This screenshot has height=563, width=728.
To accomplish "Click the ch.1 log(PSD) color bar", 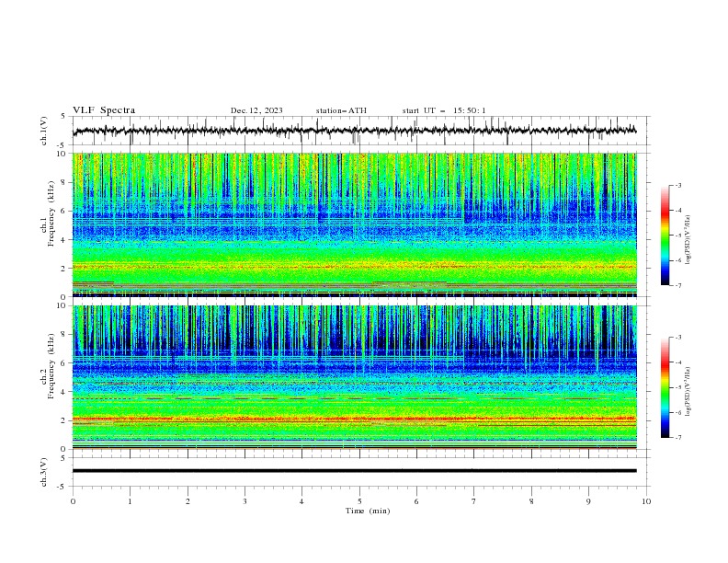I will tap(665, 236).
